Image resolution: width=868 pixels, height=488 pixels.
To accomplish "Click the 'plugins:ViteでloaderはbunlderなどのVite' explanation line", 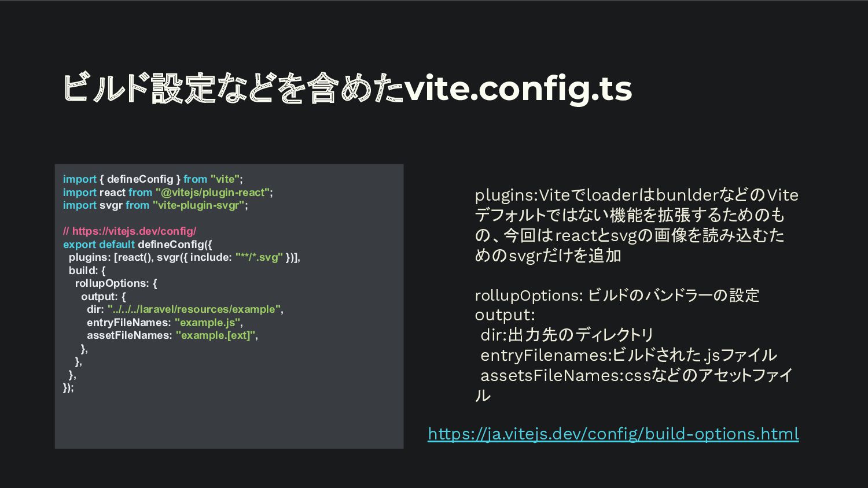I will pos(637,195).
